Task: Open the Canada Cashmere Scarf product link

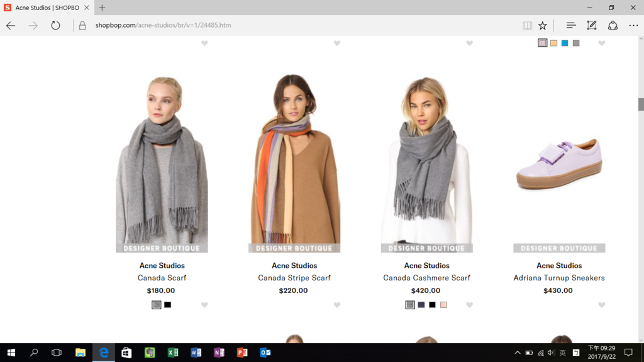Action: (x=427, y=278)
